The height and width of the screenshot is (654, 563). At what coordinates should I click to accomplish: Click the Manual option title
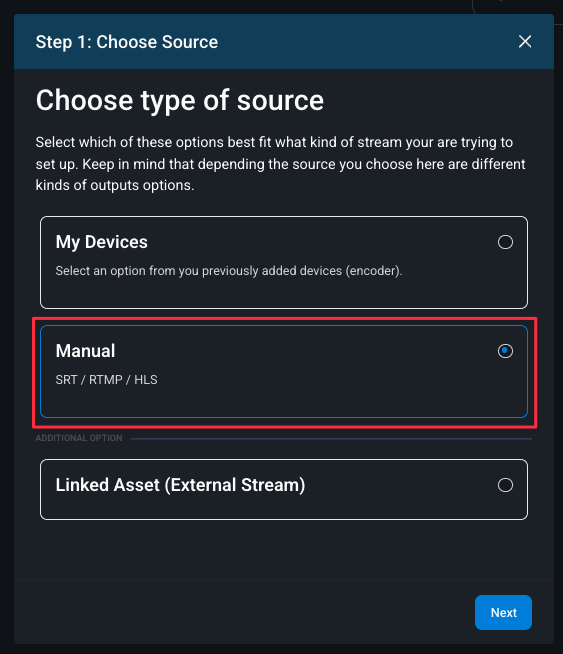85,351
